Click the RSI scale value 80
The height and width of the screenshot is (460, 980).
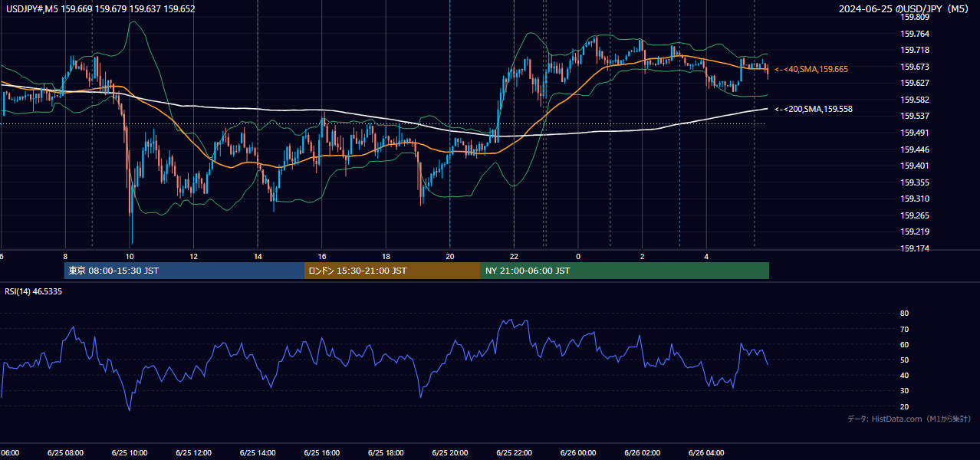[x=904, y=314]
